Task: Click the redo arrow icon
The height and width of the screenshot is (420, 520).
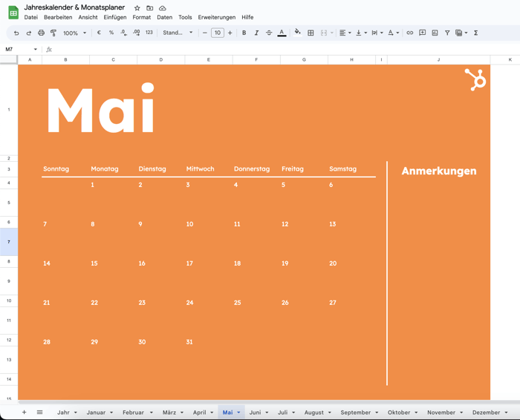Action: [29, 33]
